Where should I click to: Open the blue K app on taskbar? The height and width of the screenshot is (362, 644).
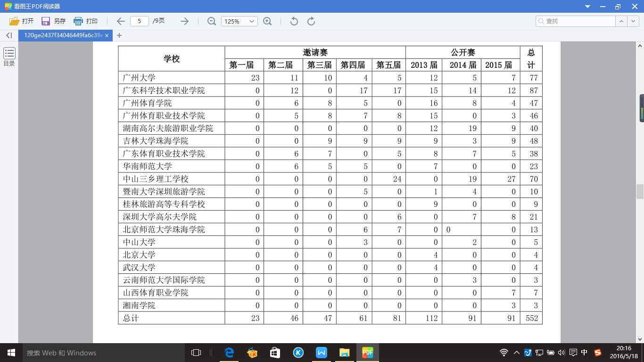(x=298, y=353)
